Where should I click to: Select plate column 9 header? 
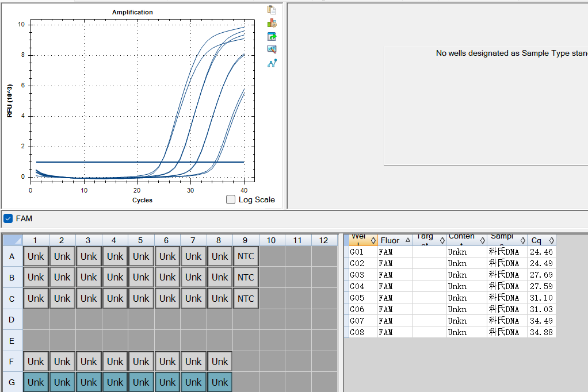coord(246,240)
